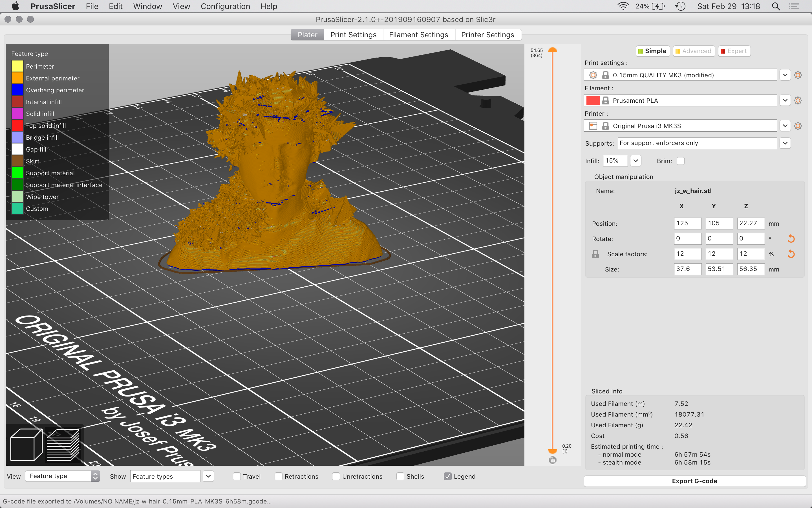Open printer settings gear on the right
This screenshot has width=812, height=508.
tap(798, 126)
